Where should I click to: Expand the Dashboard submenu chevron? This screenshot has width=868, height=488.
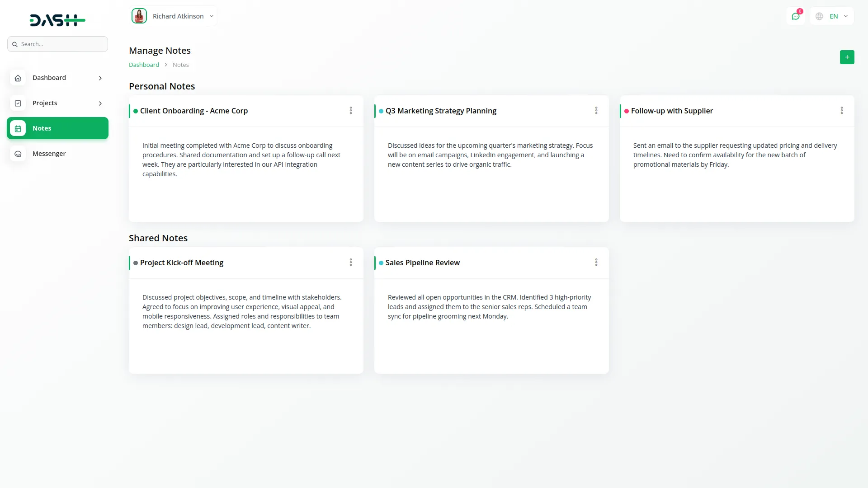(100, 78)
